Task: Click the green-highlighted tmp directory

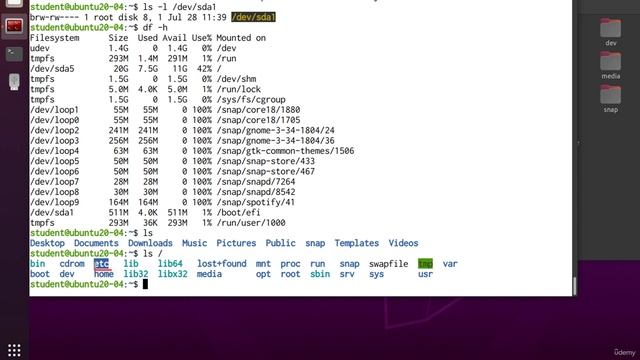Action: pyautogui.click(x=425, y=264)
